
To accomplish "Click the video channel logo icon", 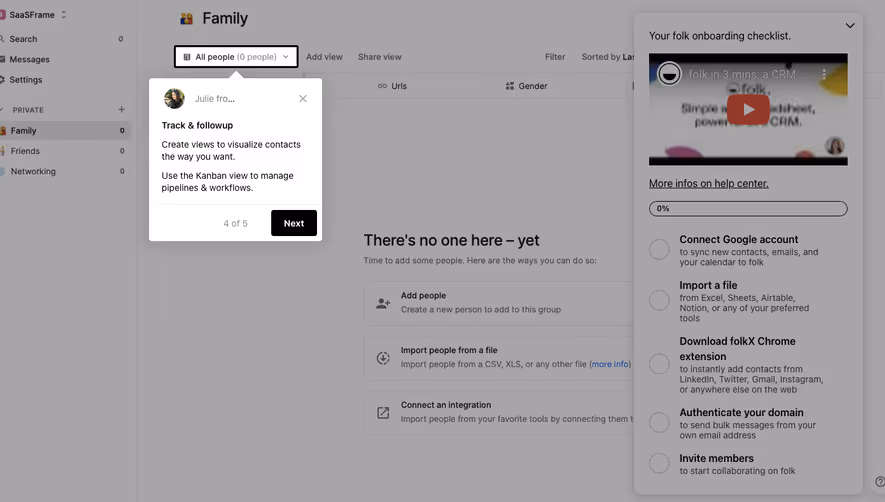I will [x=669, y=74].
